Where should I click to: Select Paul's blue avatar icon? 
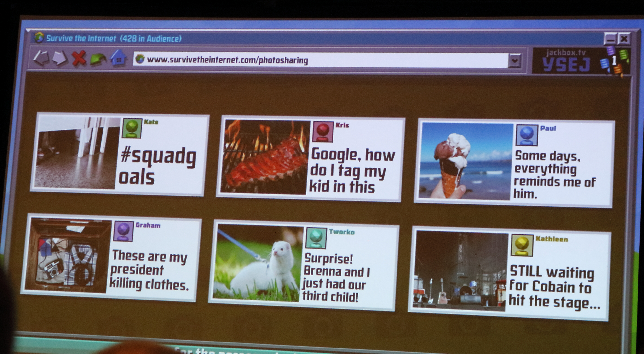pos(527,135)
